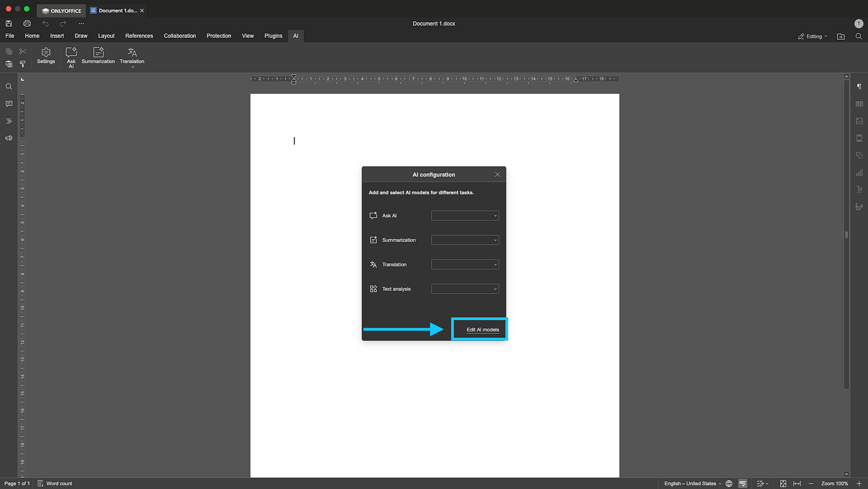
Task: Click the Word count status item
Action: [55, 483]
